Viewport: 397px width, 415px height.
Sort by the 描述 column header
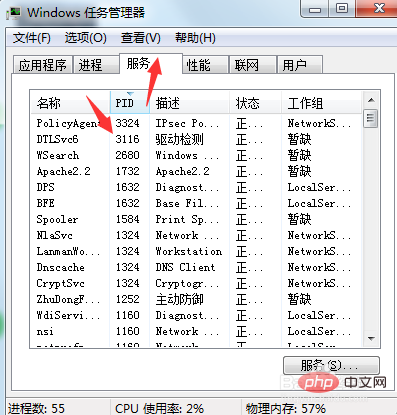(x=189, y=103)
